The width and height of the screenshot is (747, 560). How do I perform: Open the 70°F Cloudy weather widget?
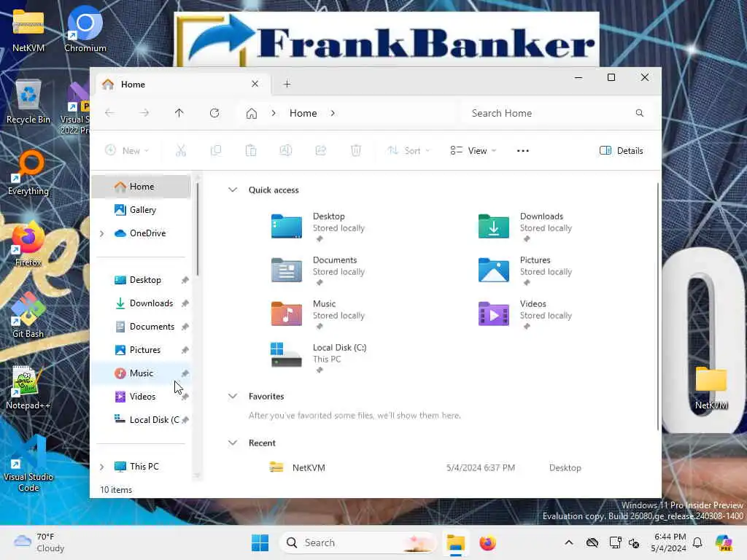pyautogui.click(x=39, y=542)
